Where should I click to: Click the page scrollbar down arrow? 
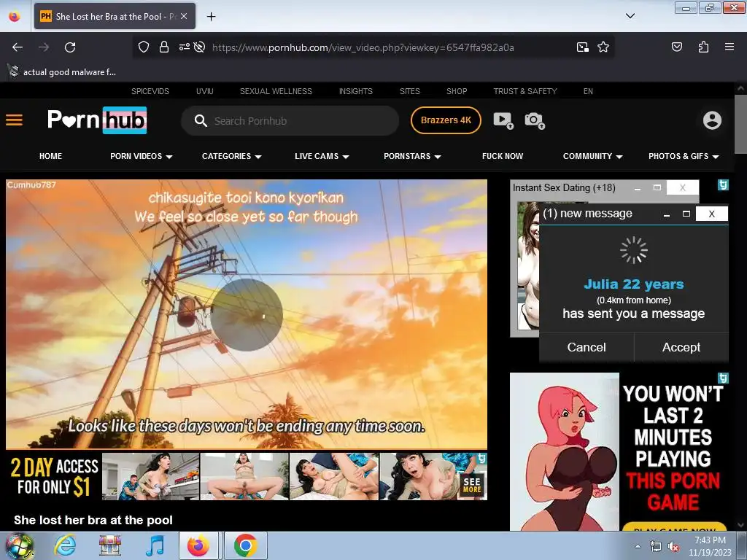[x=740, y=525]
